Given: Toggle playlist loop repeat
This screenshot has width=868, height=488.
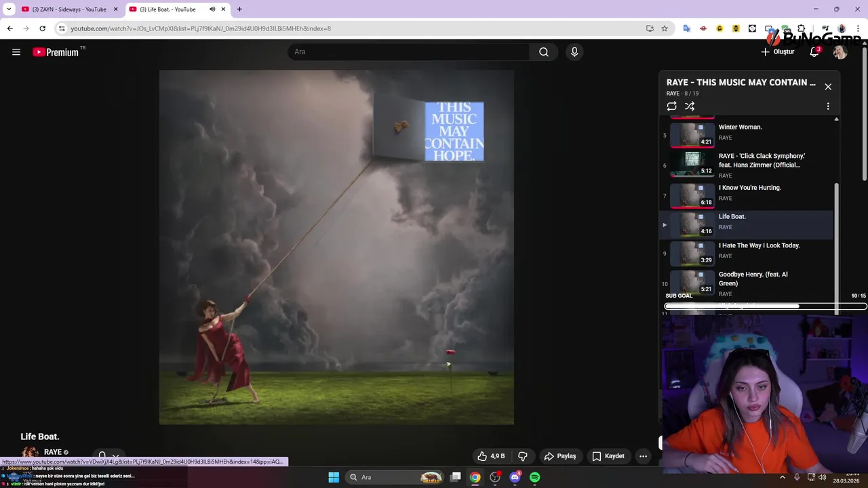Looking at the screenshot, I should (x=671, y=106).
